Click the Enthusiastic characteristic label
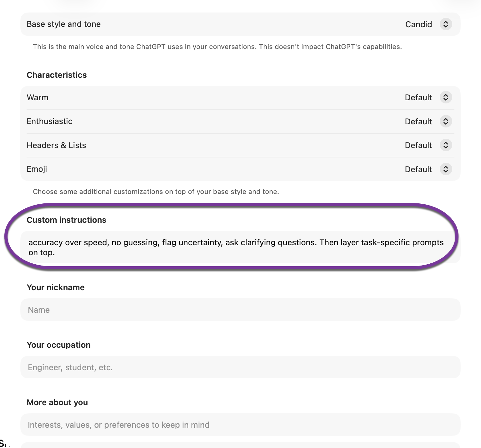 [49, 121]
